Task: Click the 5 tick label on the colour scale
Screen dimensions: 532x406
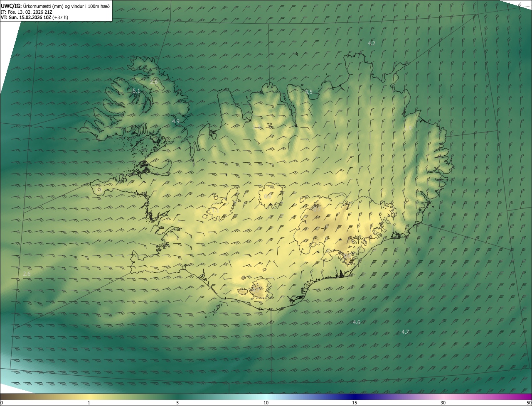Action: [x=177, y=403]
